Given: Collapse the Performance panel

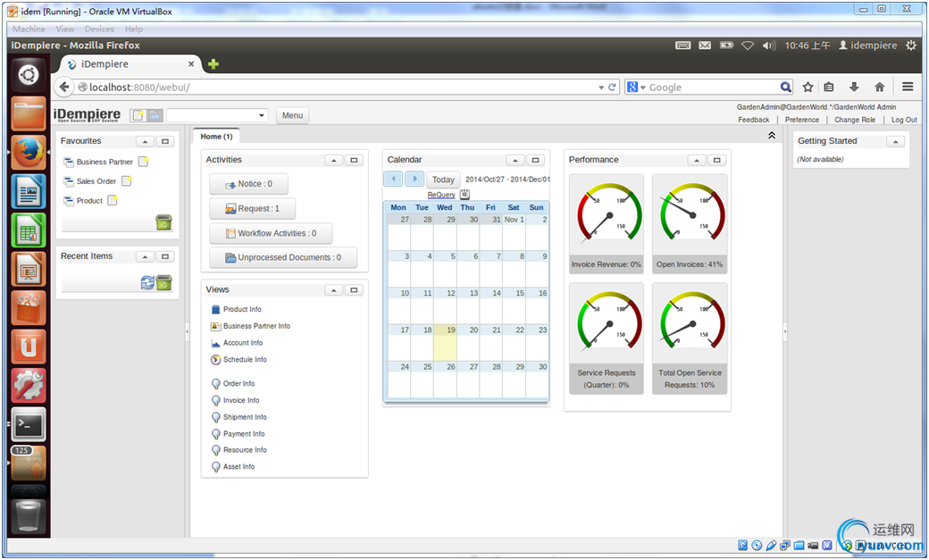Looking at the screenshot, I should pyautogui.click(x=697, y=160).
